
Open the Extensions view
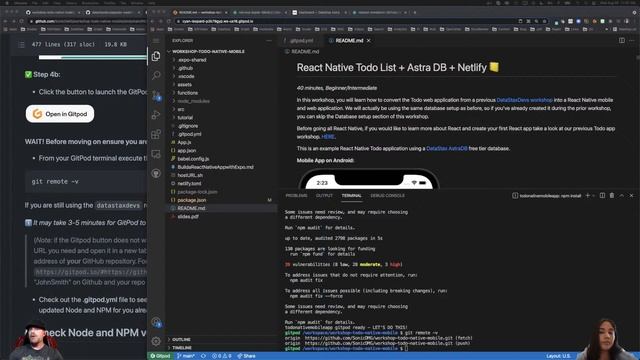tap(156, 134)
